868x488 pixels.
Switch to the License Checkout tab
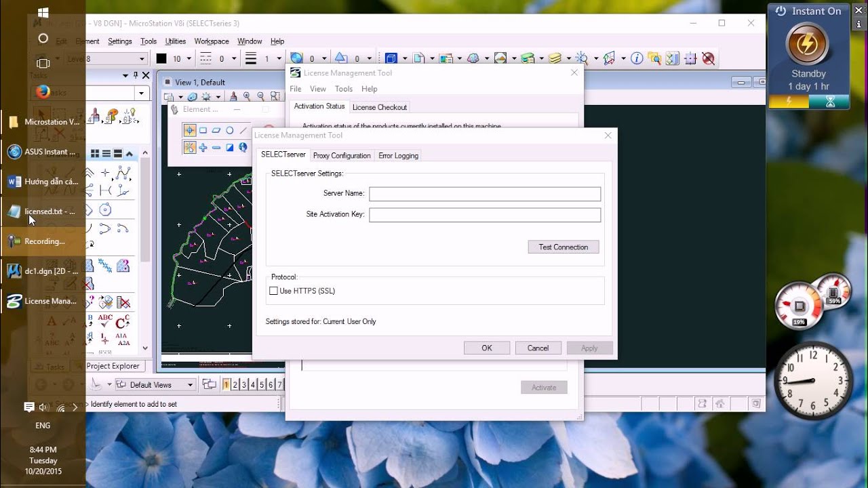pyautogui.click(x=380, y=107)
